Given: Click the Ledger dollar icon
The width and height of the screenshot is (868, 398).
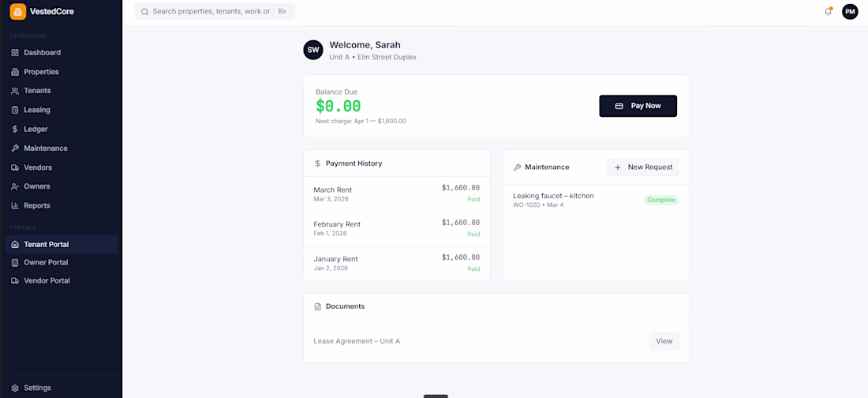Looking at the screenshot, I should click(15, 130).
